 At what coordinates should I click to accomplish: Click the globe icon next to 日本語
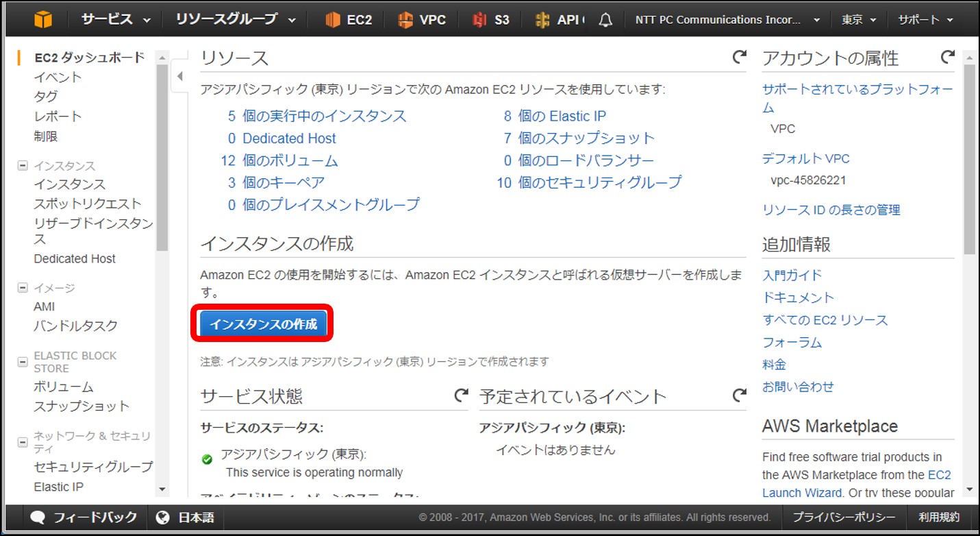click(162, 517)
